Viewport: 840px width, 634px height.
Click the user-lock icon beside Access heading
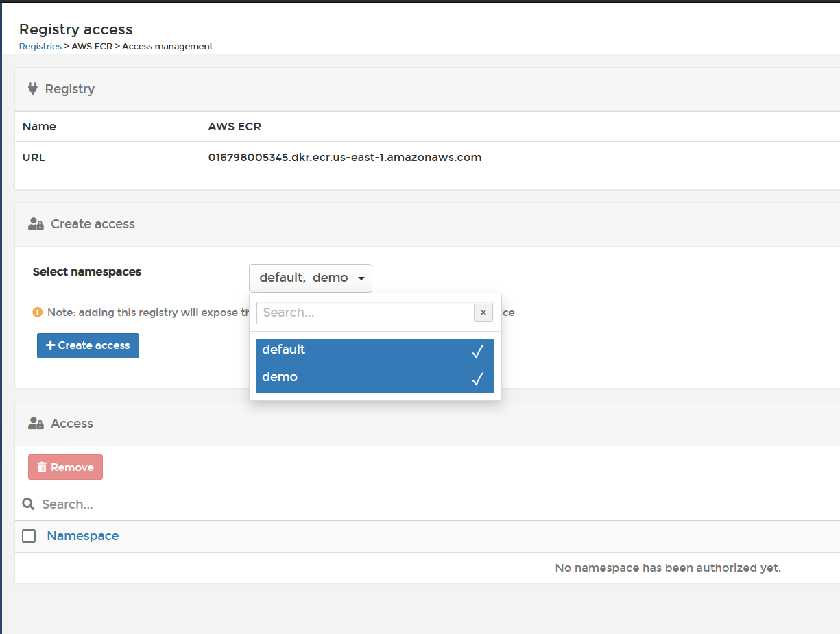[x=36, y=423]
